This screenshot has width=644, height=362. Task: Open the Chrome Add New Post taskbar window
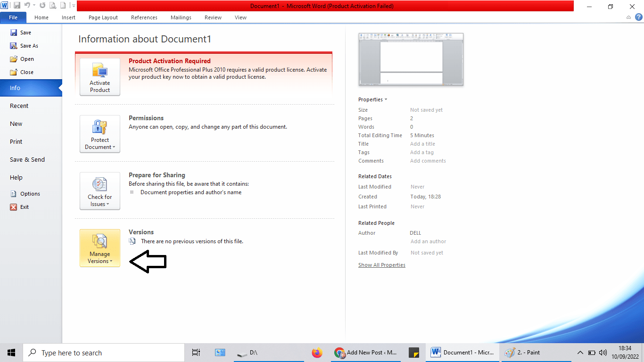point(366,353)
